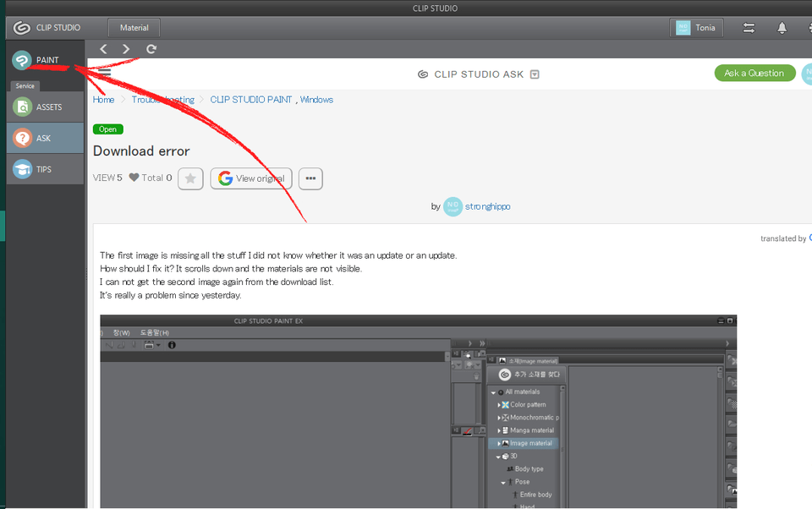The width and height of the screenshot is (812, 509).
Task: Open the CLIP STUDIO PAINT breadcrumb link
Action: (250, 100)
